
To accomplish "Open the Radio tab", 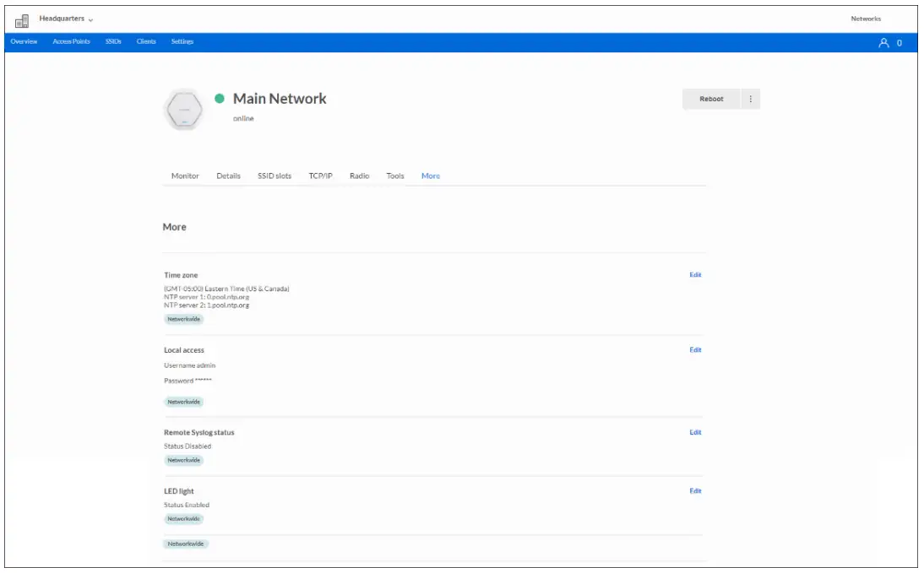I will point(359,176).
